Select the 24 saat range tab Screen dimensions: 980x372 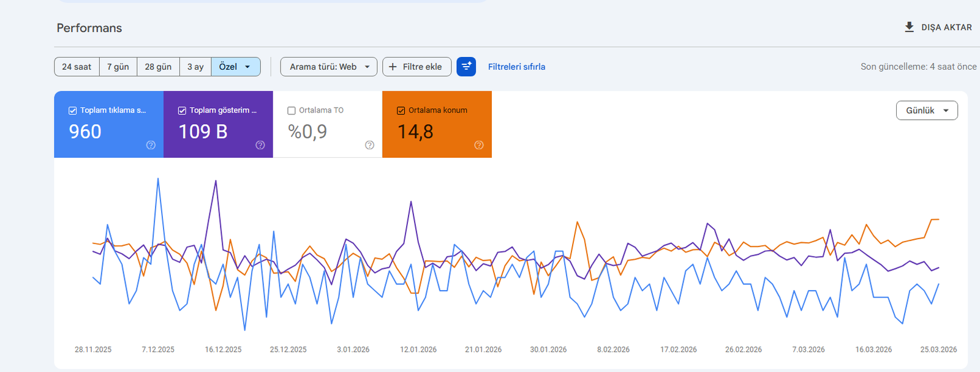click(77, 67)
